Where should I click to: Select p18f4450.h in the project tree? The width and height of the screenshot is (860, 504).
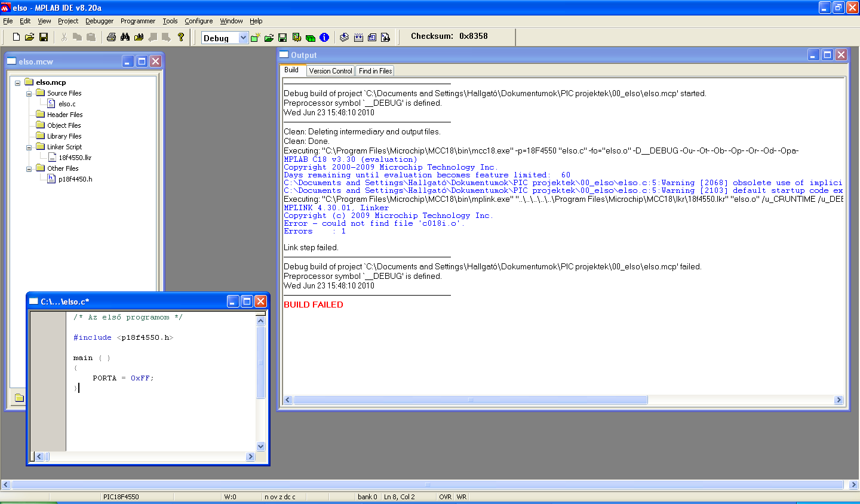click(75, 179)
